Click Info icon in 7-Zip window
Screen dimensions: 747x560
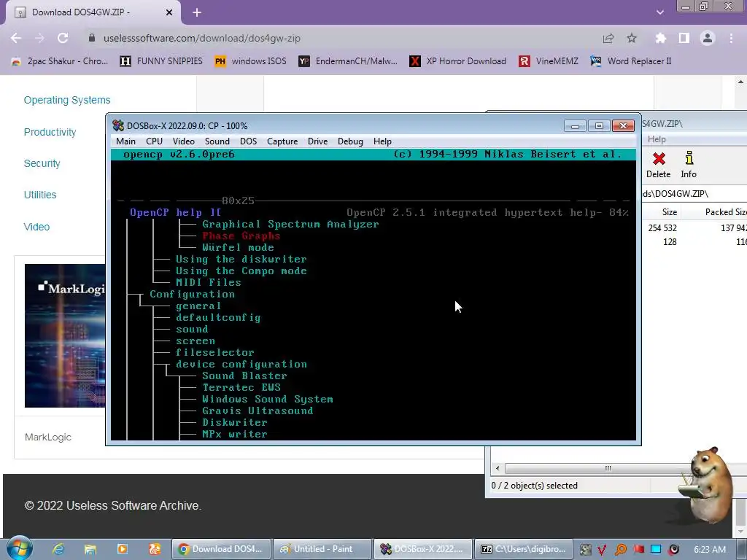(689, 165)
